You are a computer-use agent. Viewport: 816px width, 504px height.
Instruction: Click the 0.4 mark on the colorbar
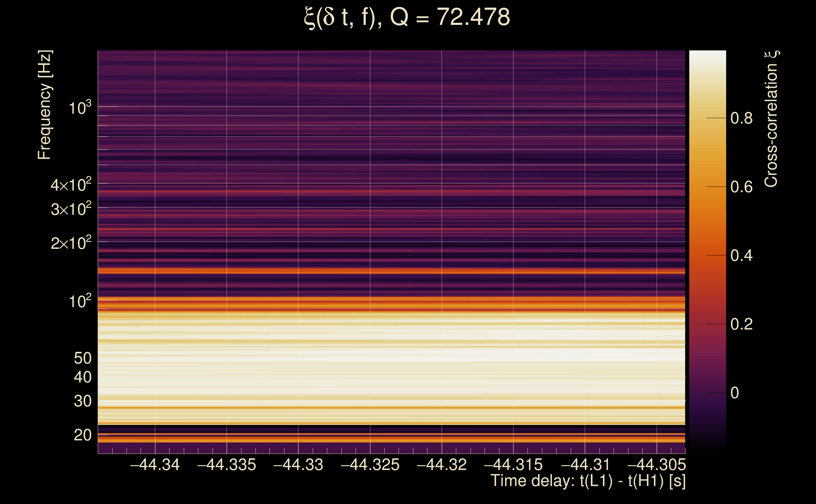(x=741, y=256)
